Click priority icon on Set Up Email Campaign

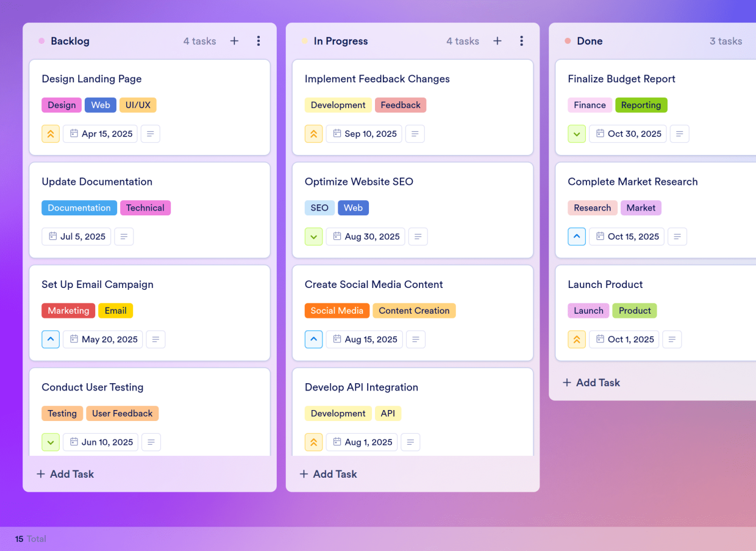[x=51, y=339]
